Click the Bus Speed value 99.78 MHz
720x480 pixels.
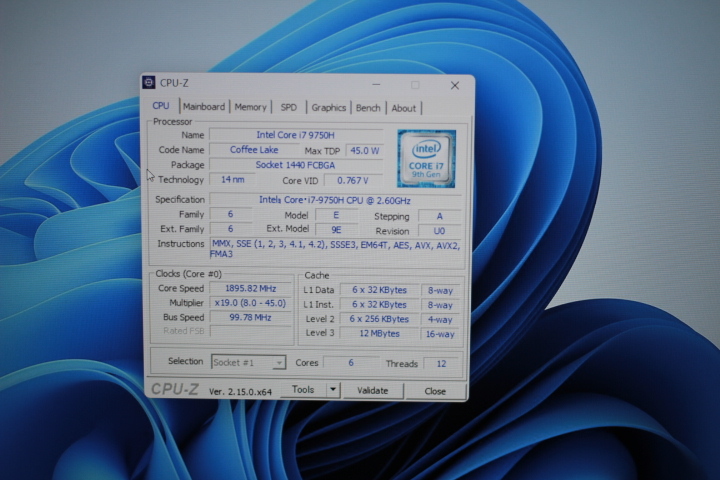251,317
